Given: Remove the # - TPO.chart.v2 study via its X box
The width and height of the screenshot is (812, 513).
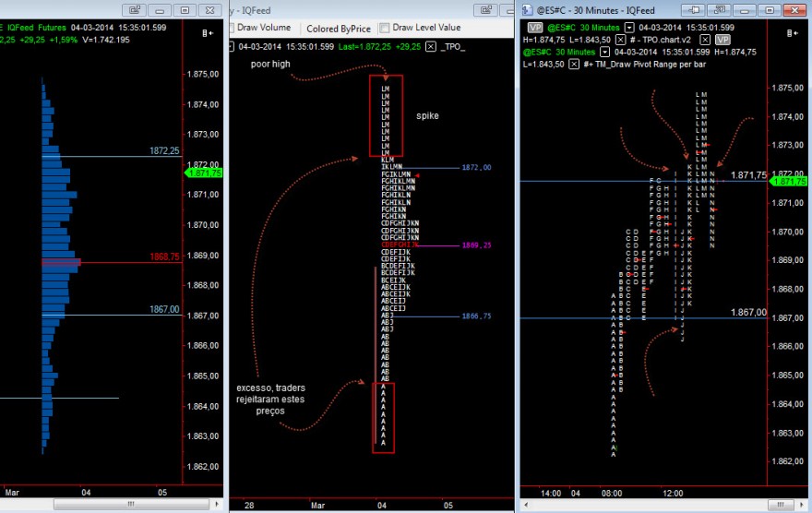Looking at the screenshot, I should click(620, 40).
